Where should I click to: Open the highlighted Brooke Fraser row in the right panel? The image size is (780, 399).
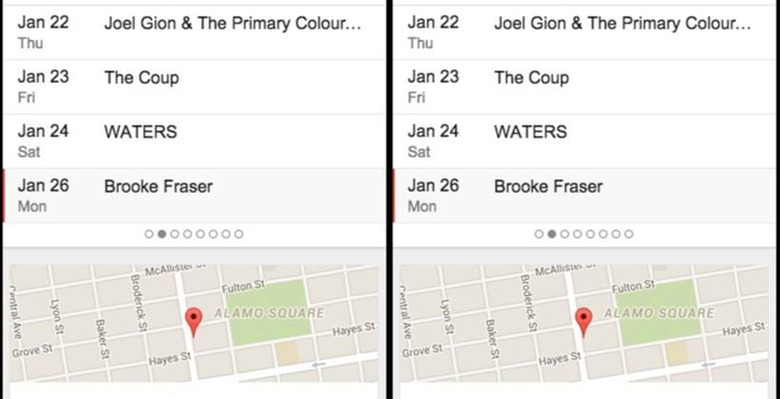pyautogui.click(x=585, y=196)
